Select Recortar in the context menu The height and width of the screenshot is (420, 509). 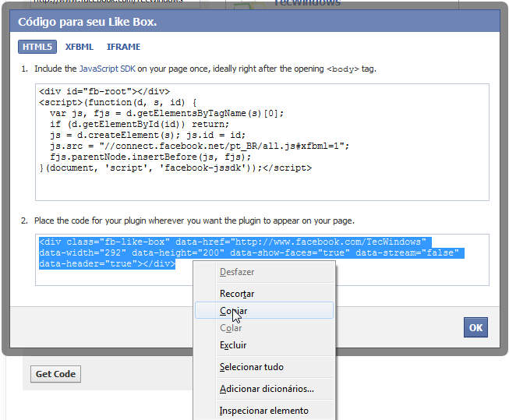pyautogui.click(x=237, y=294)
